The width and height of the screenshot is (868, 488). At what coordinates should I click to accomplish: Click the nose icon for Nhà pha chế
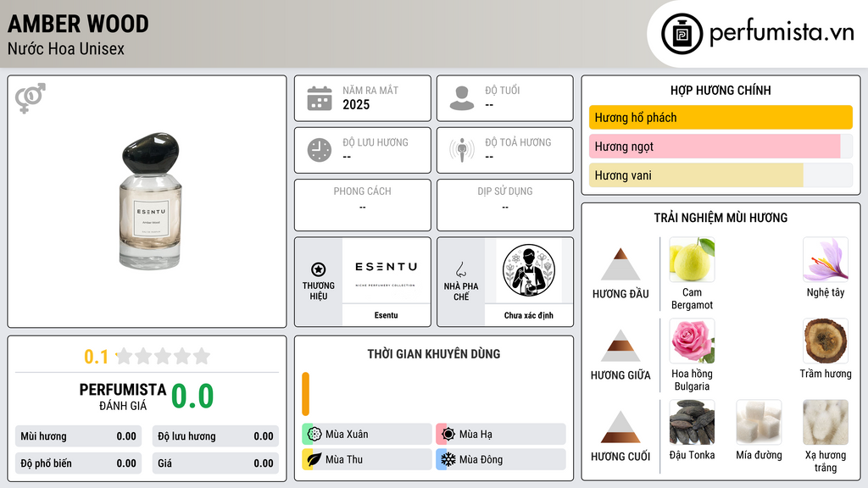point(461,269)
